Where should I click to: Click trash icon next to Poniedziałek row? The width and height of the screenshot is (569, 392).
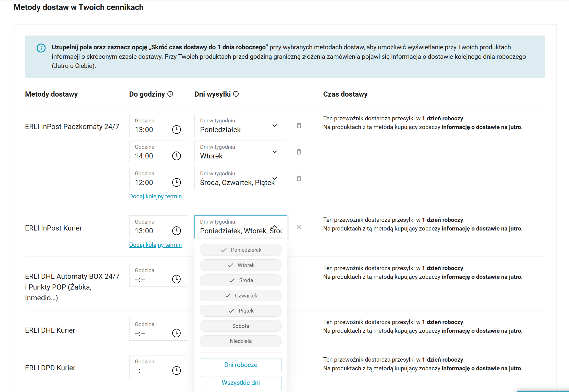299,125
